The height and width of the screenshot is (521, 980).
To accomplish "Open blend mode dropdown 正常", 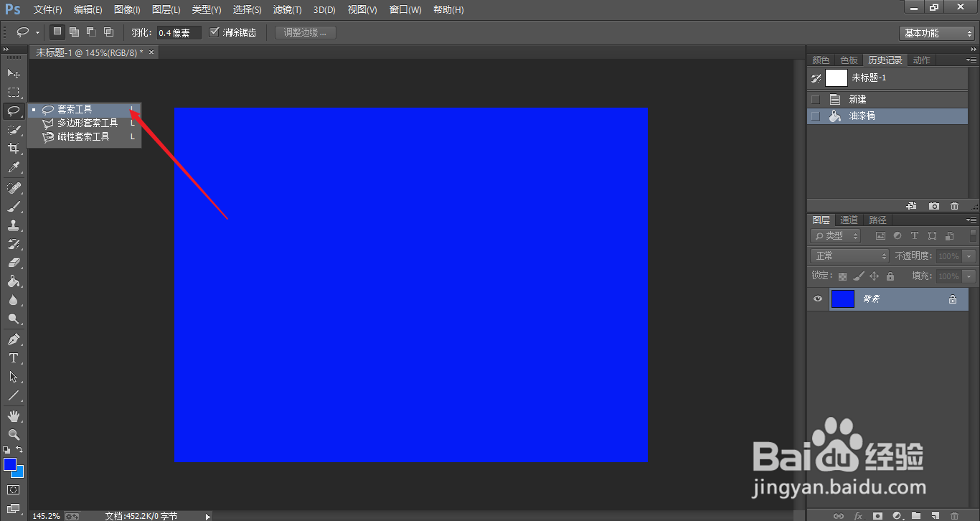I will [849, 256].
